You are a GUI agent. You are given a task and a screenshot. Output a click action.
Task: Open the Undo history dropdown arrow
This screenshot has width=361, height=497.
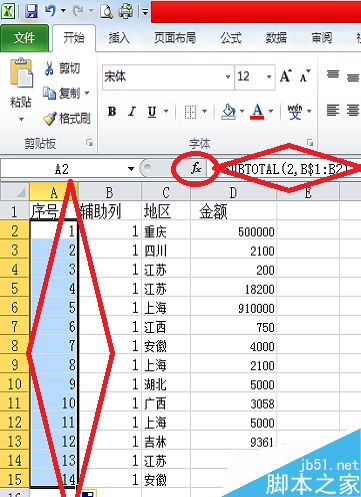[63, 11]
